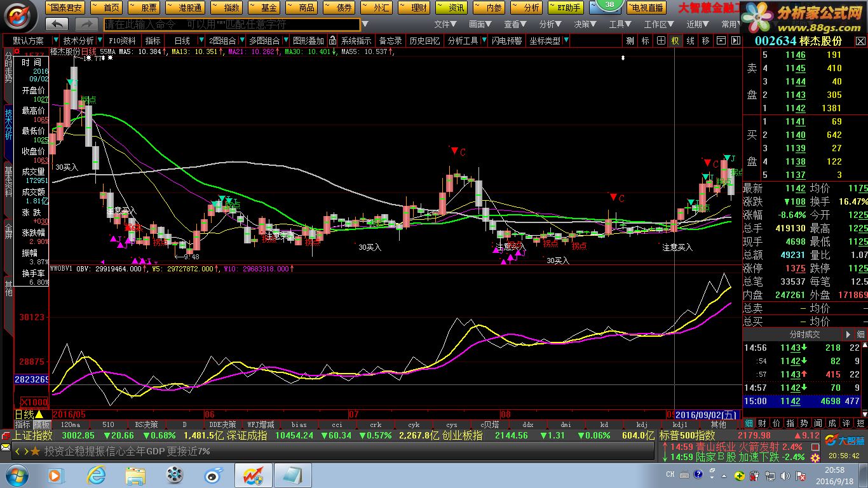Expand the 2图组合 dropdown
The width and height of the screenshot is (868, 488).
point(241,41)
